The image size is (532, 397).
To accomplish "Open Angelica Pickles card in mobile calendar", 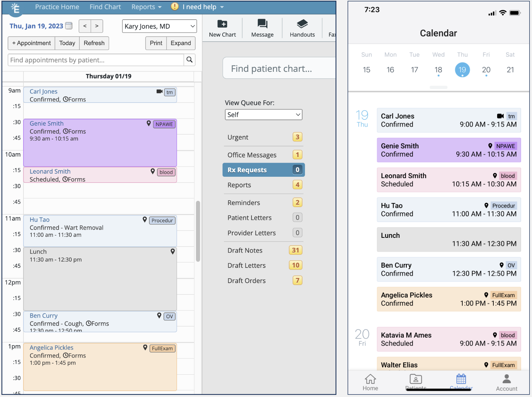I will click(449, 299).
